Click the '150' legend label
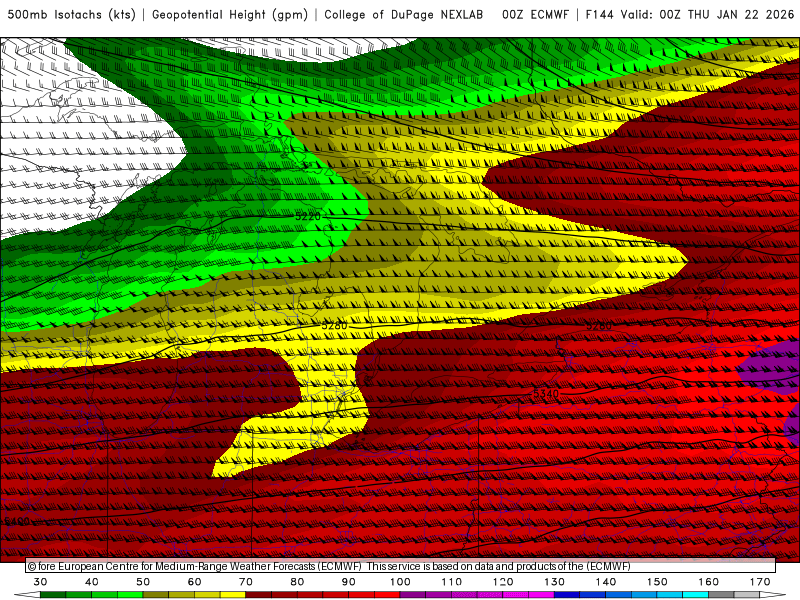The image size is (800, 600). 657,582
